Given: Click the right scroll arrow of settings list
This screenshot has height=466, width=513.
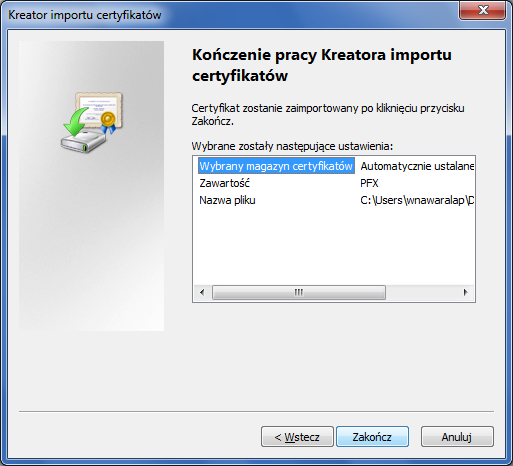Looking at the screenshot, I should click(466, 293).
